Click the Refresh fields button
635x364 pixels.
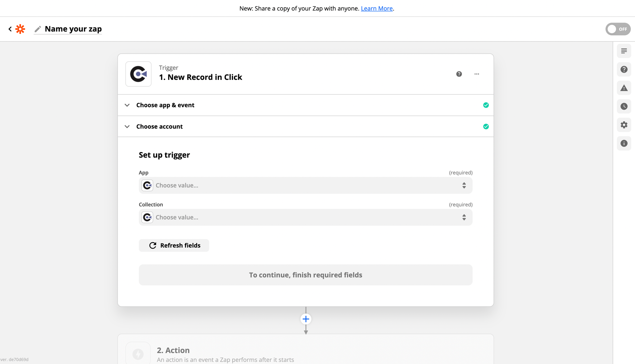pyautogui.click(x=174, y=245)
